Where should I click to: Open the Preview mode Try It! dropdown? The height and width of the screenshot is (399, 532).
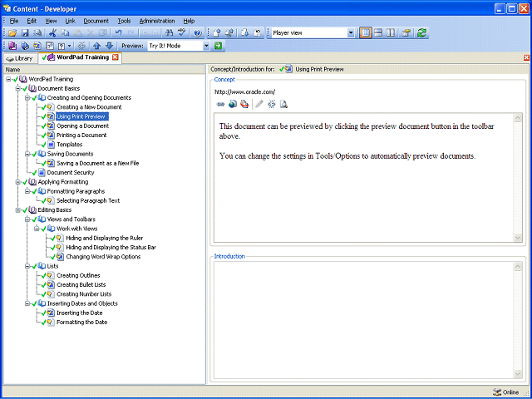tap(206, 46)
